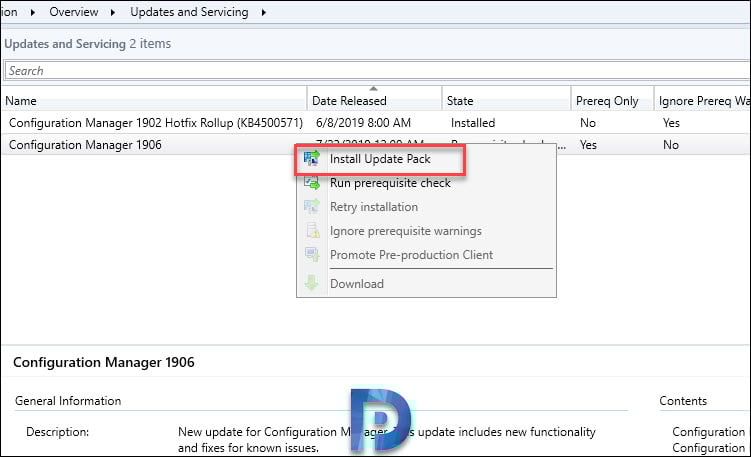Screen dimensions: 751x457
Task: Sort by Date Released column header
Action: point(374,101)
